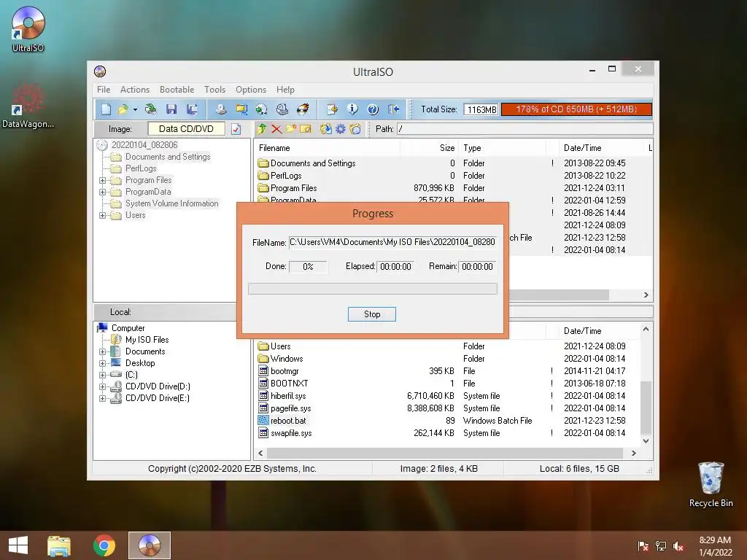Click the orange 178% of CD 650MB bar
The image size is (747, 560).
tap(576, 109)
